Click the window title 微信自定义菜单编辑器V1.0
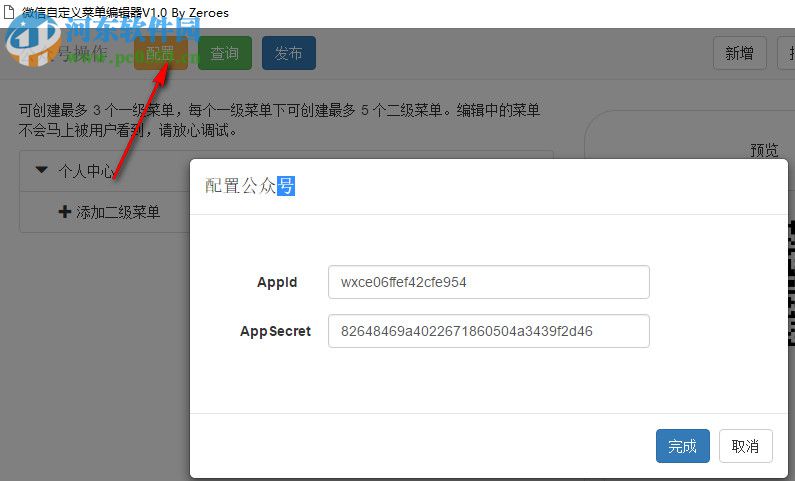Screen dimensions: 795x481 (x=94, y=12)
